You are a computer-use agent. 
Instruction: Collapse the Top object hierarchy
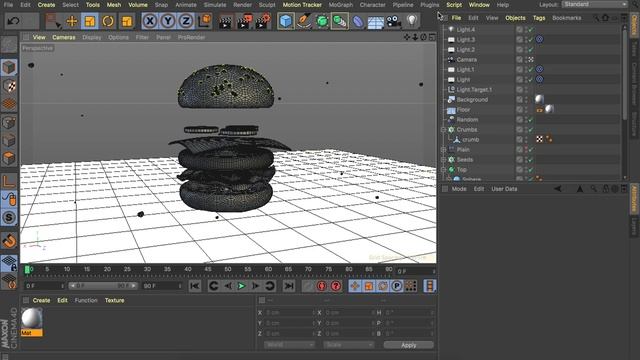[x=444, y=170]
